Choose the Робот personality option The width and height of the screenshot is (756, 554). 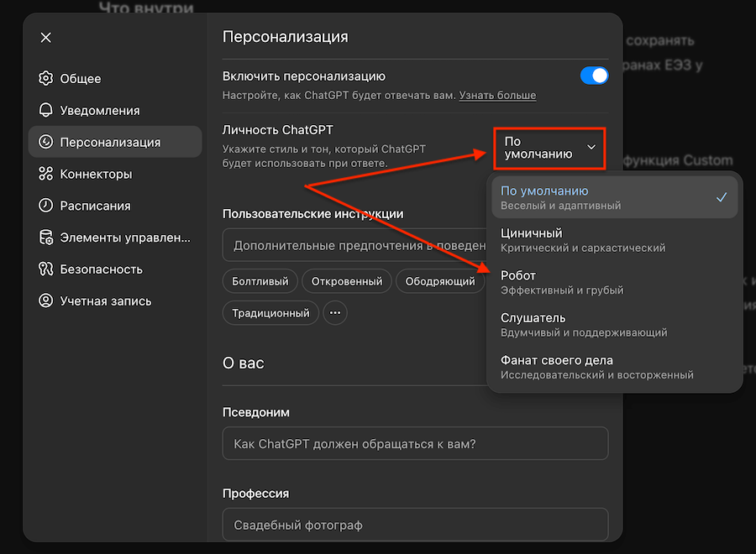[x=615, y=282]
